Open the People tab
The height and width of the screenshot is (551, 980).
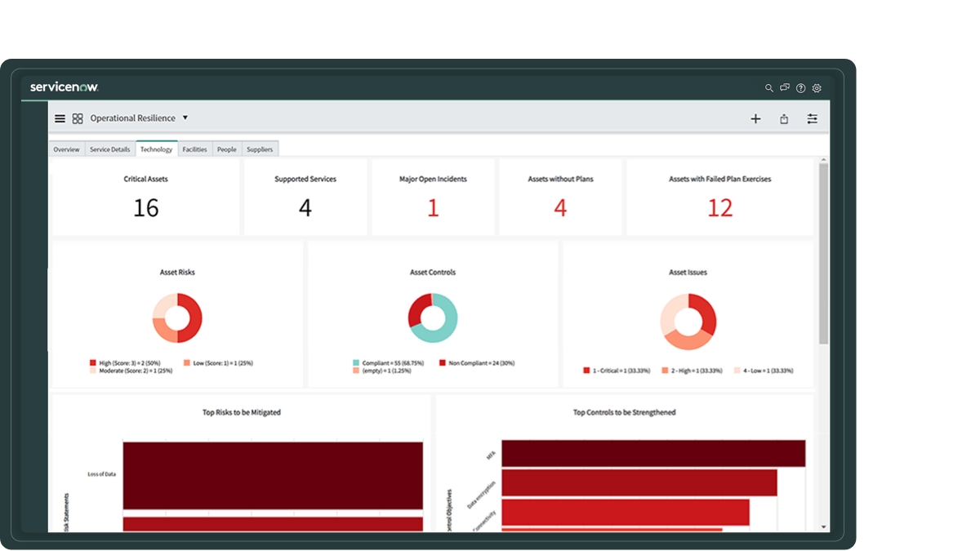coord(226,149)
